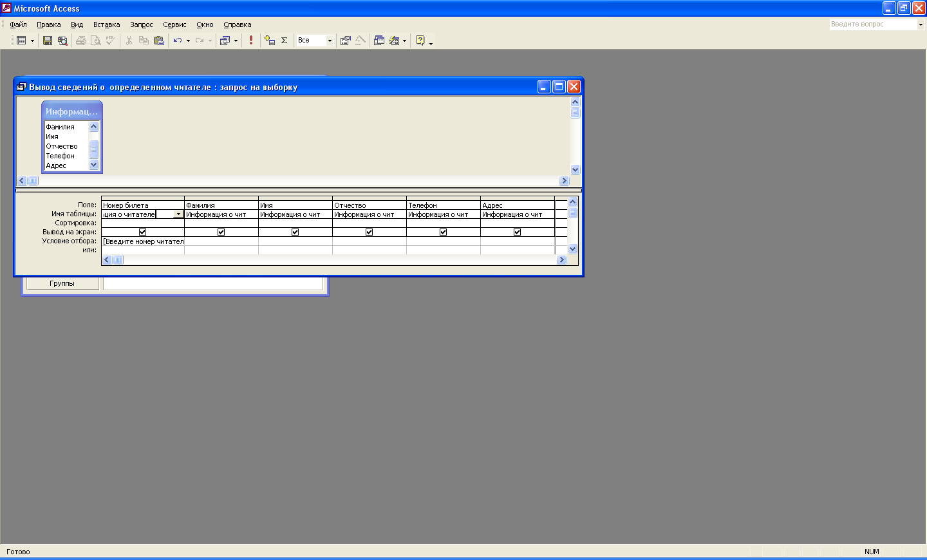The image size is (927, 560).
Task: Open the Сервис menu
Action: 174,24
